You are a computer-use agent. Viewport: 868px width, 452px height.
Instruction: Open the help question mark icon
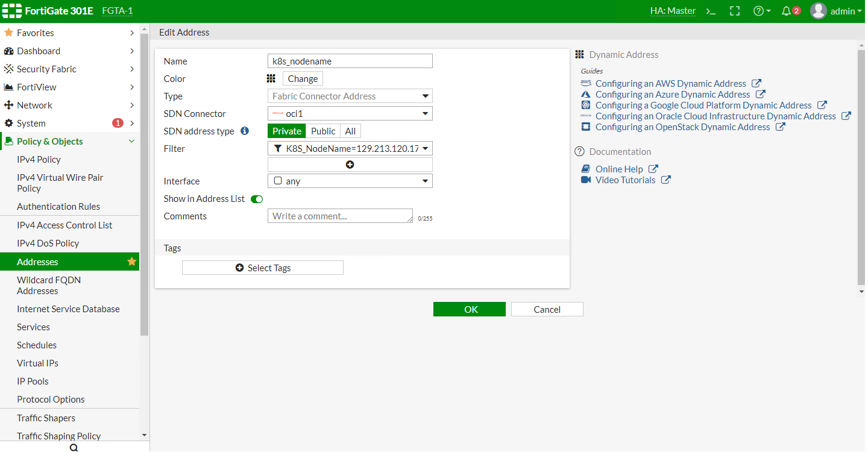coord(758,11)
